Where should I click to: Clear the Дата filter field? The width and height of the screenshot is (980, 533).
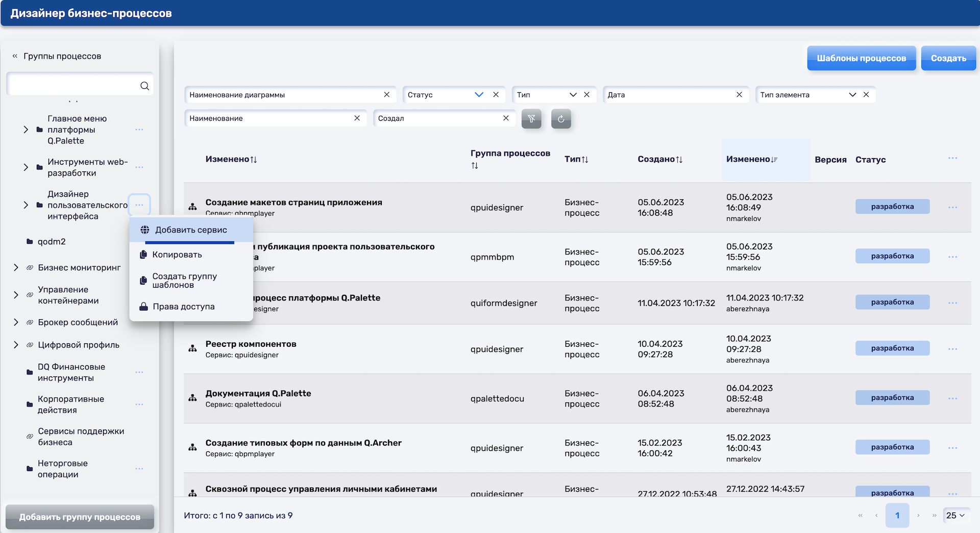click(739, 94)
